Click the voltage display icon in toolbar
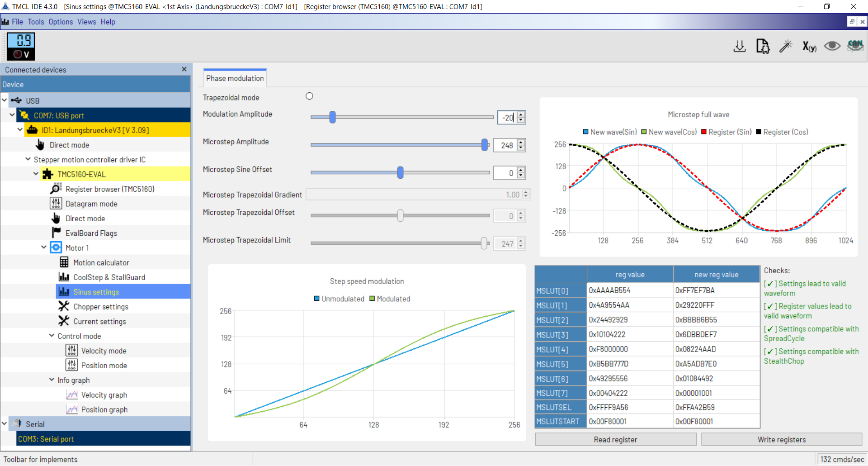 (21, 47)
